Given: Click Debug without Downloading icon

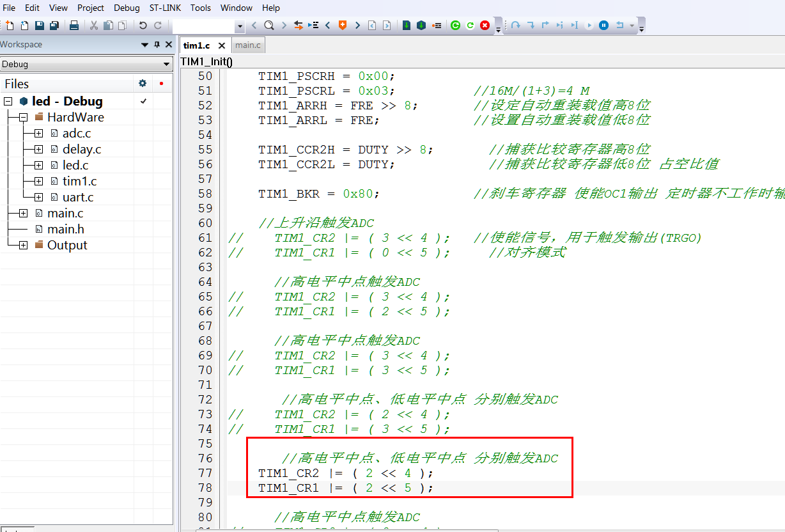Looking at the screenshot, I should tap(470, 26).
